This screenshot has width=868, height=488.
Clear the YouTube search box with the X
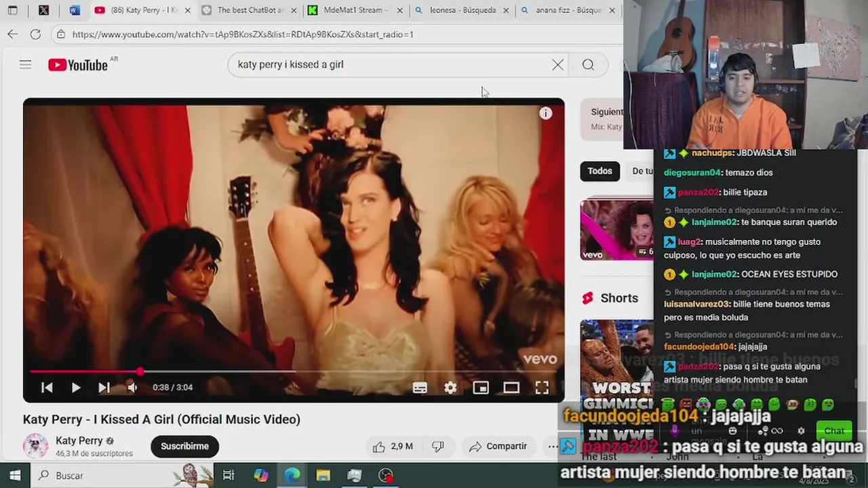pos(557,64)
